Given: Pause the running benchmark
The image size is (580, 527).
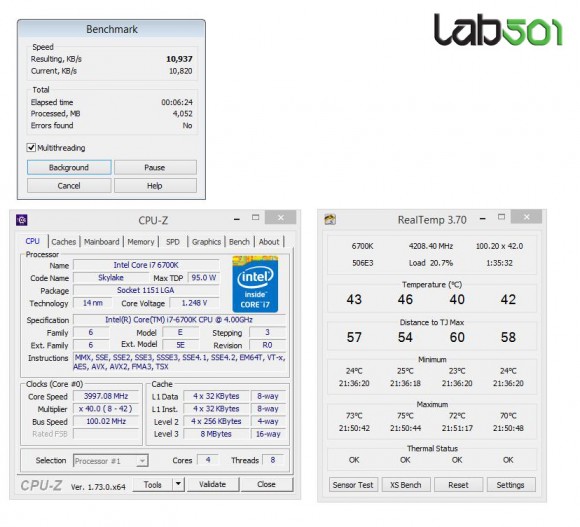Looking at the screenshot, I should click(x=155, y=168).
